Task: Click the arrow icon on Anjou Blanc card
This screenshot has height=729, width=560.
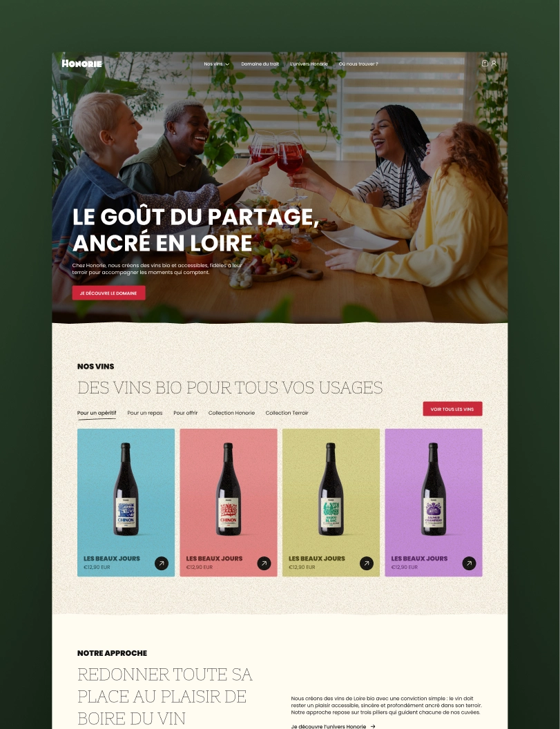Action: [367, 563]
